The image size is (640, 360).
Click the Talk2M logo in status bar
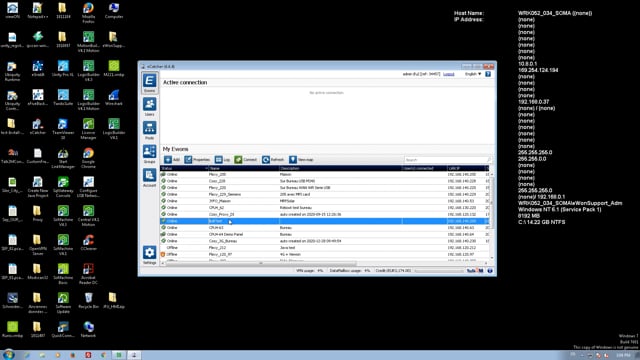click(475, 271)
